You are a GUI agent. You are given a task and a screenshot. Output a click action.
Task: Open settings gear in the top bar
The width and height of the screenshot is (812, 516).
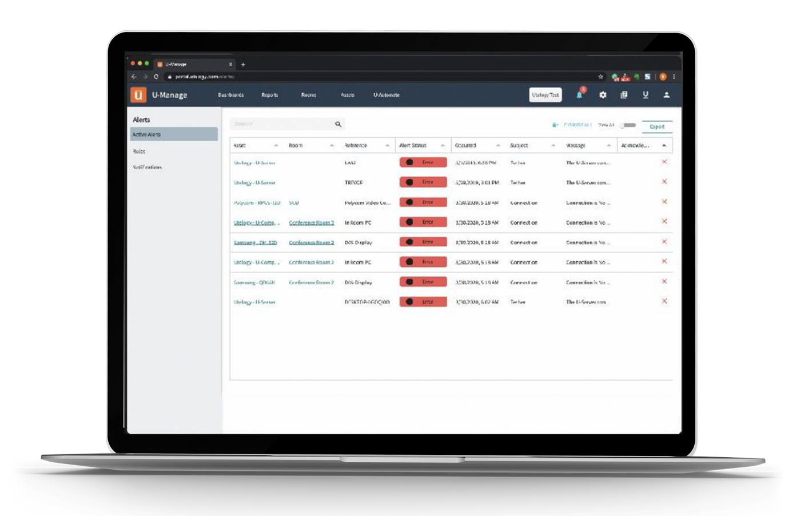click(x=603, y=95)
